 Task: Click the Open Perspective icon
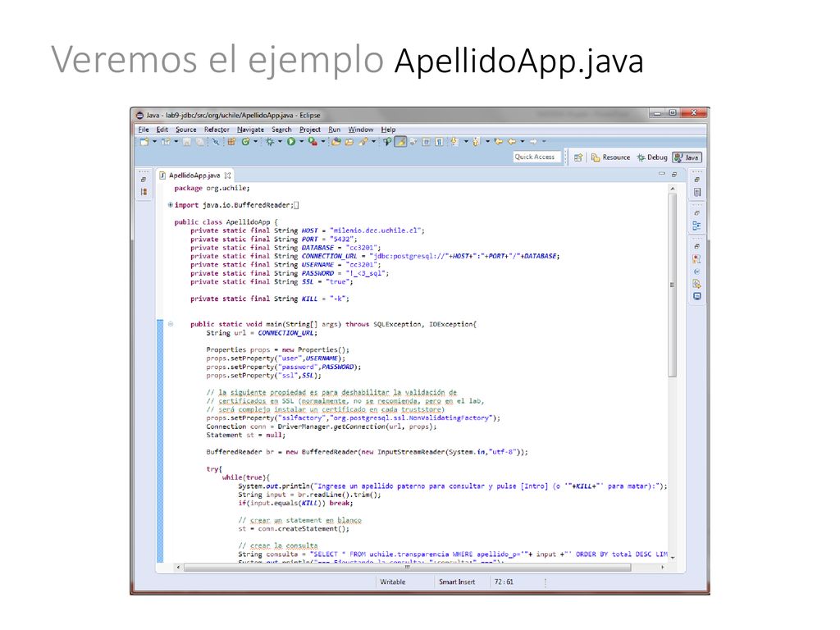(x=578, y=157)
